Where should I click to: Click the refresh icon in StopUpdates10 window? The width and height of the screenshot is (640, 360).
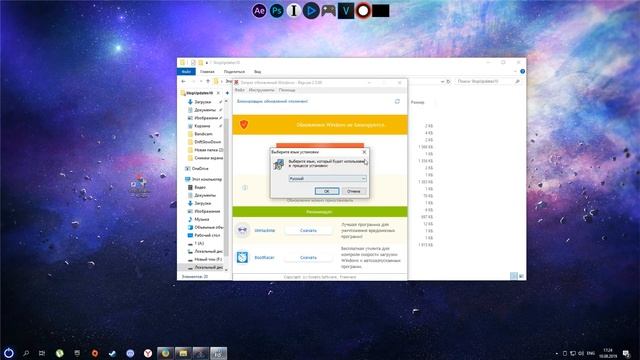click(x=397, y=101)
